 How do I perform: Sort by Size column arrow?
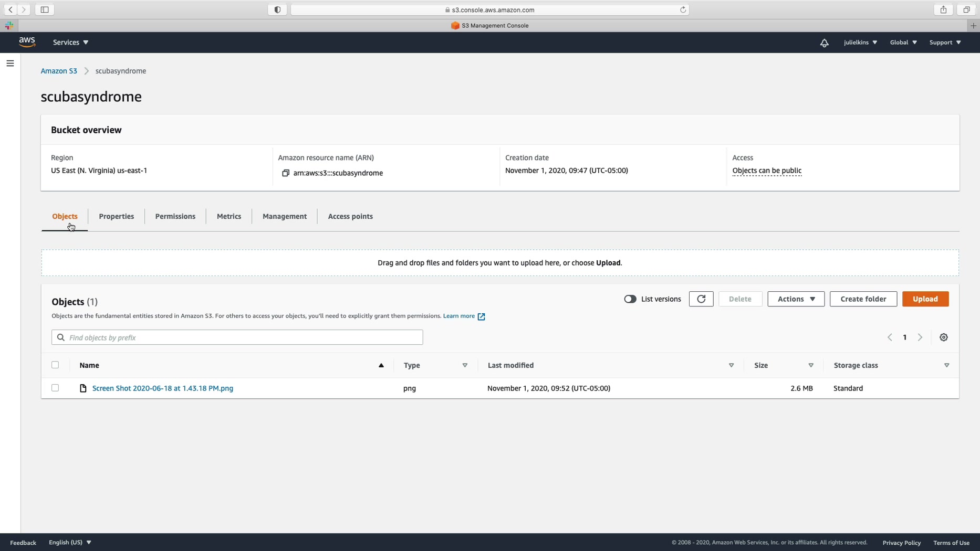pos(811,365)
